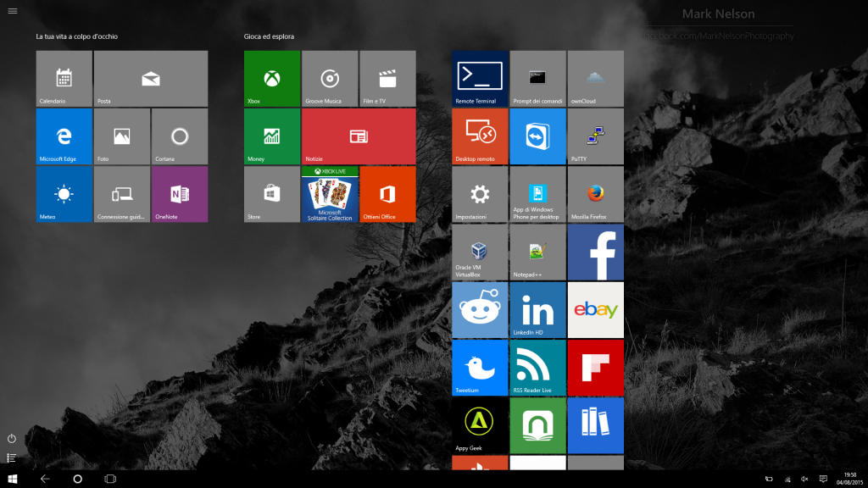
Task: Show the all apps list
Action: [11, 458]
